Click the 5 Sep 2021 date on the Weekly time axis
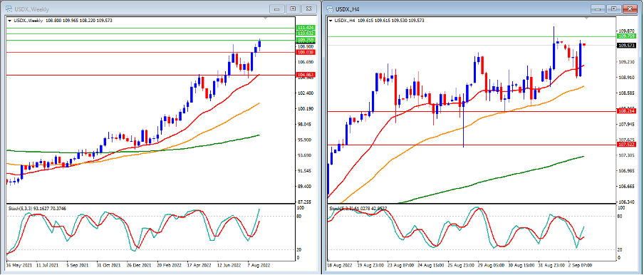Viewport: 644px width, 275px height. (x=78, y=266)
